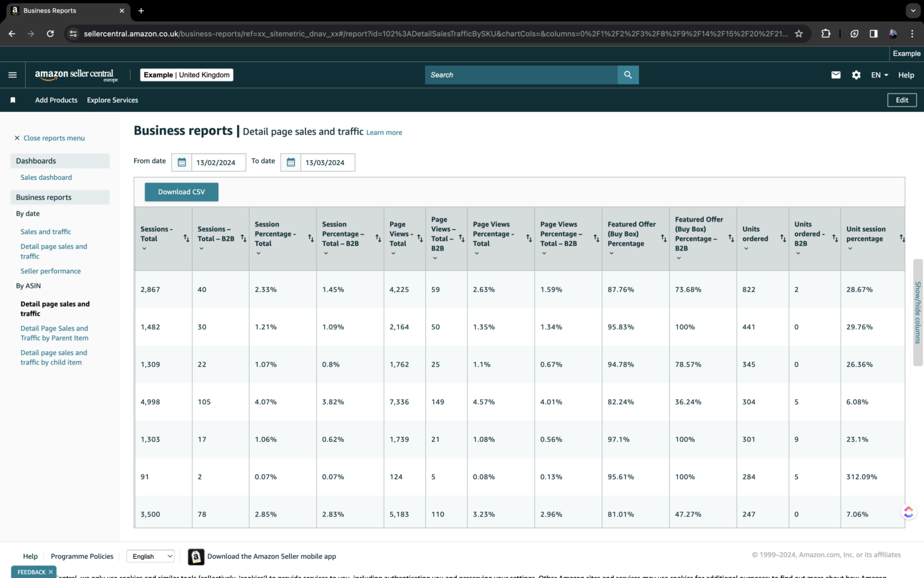Open the messages envelope icon

tap(836, 75)
